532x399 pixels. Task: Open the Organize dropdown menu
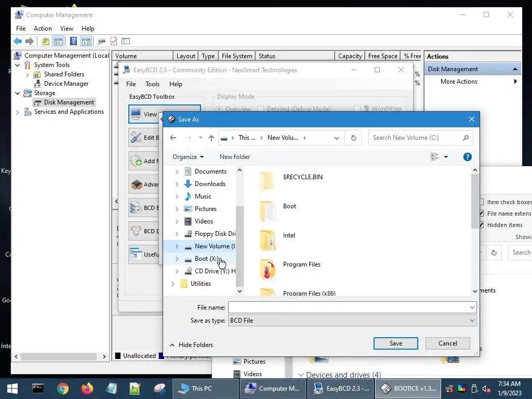point(188,157)
